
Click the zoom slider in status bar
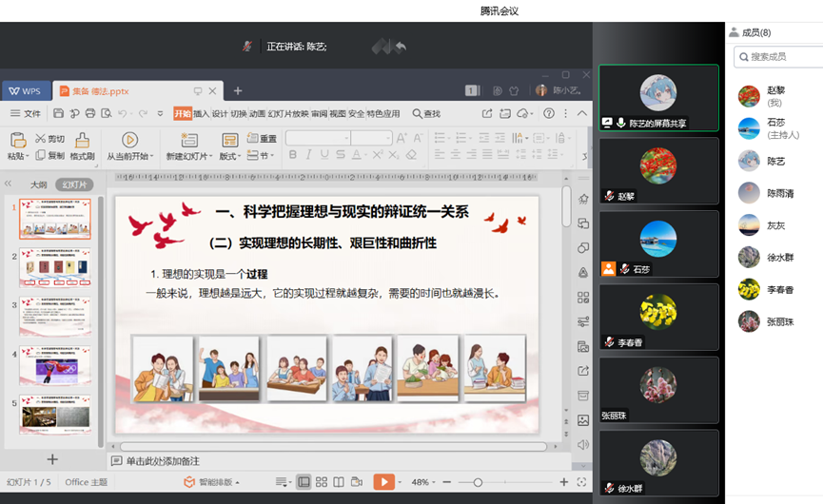[478, 482]
